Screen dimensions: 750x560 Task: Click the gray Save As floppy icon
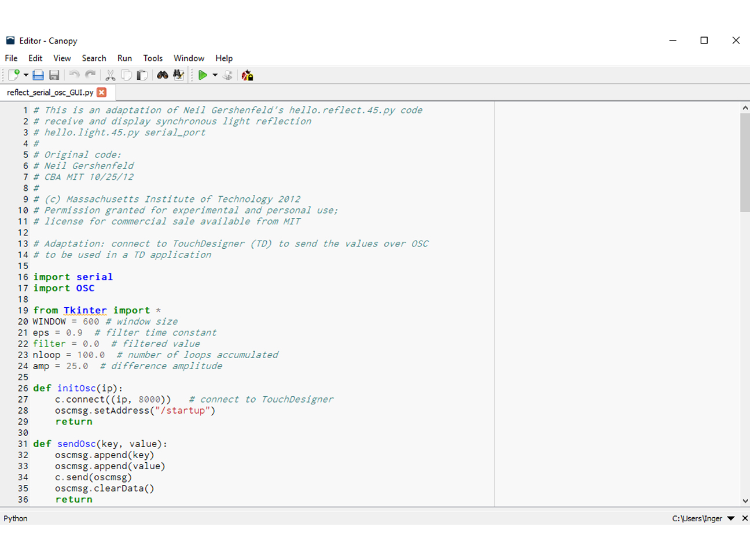coord(54,75)
